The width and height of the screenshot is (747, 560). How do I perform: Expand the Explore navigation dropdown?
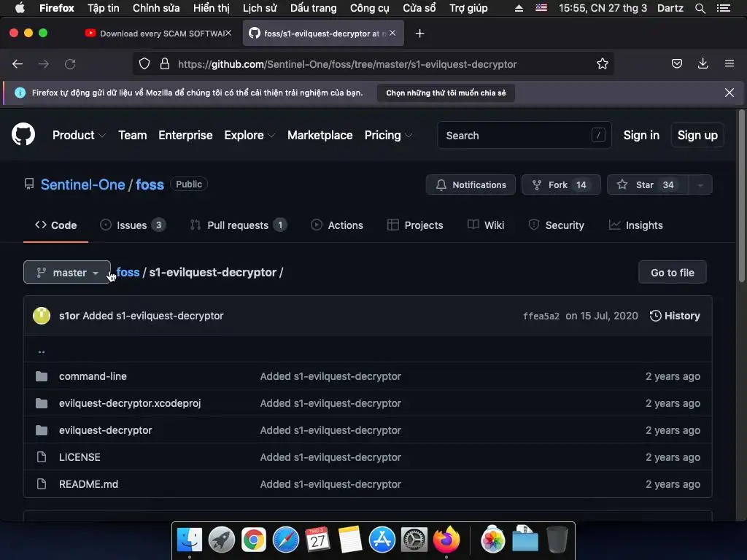coord(249,135)
